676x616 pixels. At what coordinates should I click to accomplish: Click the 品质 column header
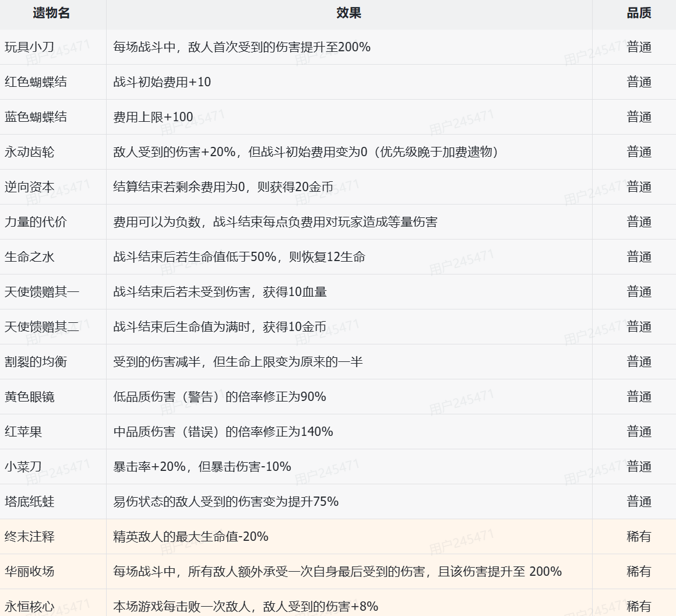coord(639,13)
